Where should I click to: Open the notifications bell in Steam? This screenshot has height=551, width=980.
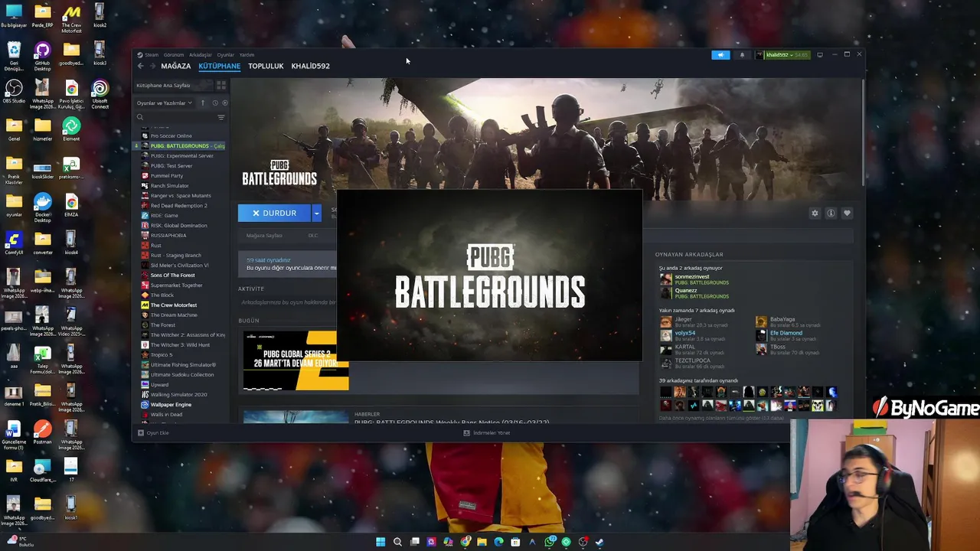click(x=742, y=55)
